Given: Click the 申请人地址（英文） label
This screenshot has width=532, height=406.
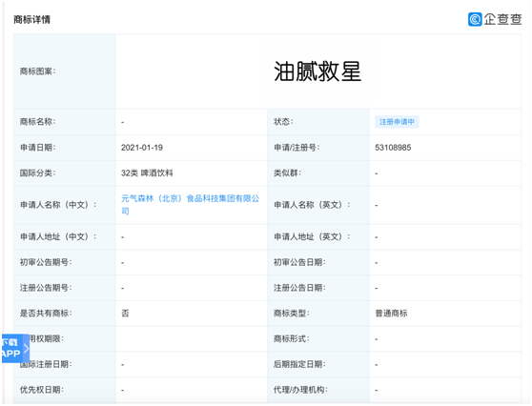Looking at the screenshot, I should [x=312, y=236].
